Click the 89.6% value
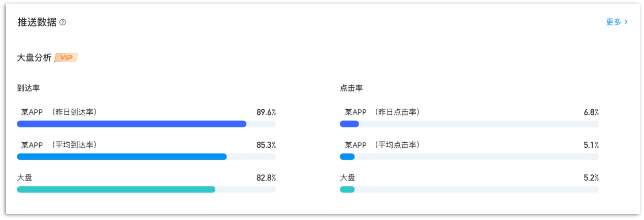The image size is (644, 220). tap(266, 112)
